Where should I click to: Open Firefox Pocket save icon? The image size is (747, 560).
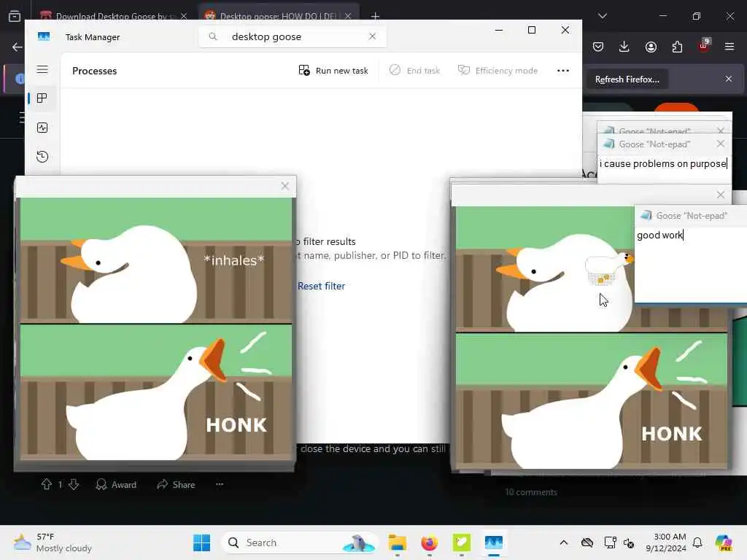[598, 47]
